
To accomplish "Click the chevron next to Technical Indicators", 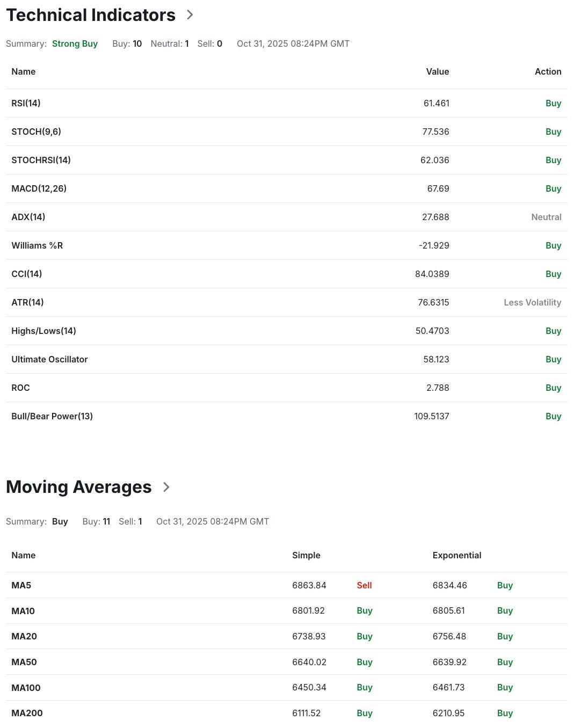I will pos(190,15).
